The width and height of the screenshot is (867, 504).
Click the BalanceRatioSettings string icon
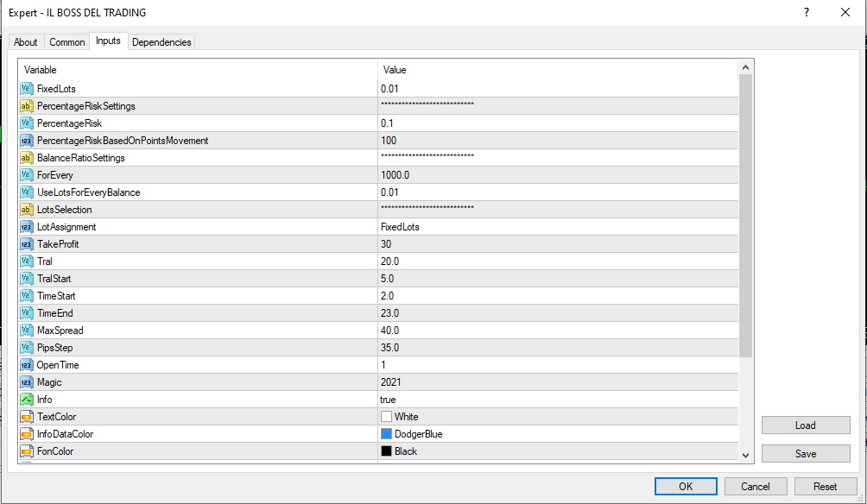pos(26,158)
